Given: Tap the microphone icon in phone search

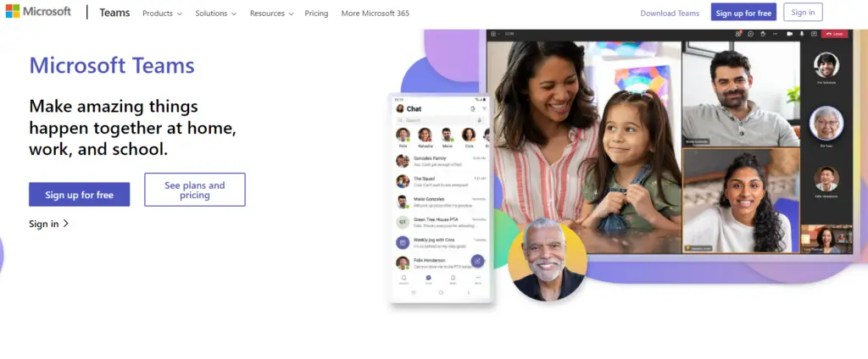Looking at the screenshot, I should tap(480, 120).
